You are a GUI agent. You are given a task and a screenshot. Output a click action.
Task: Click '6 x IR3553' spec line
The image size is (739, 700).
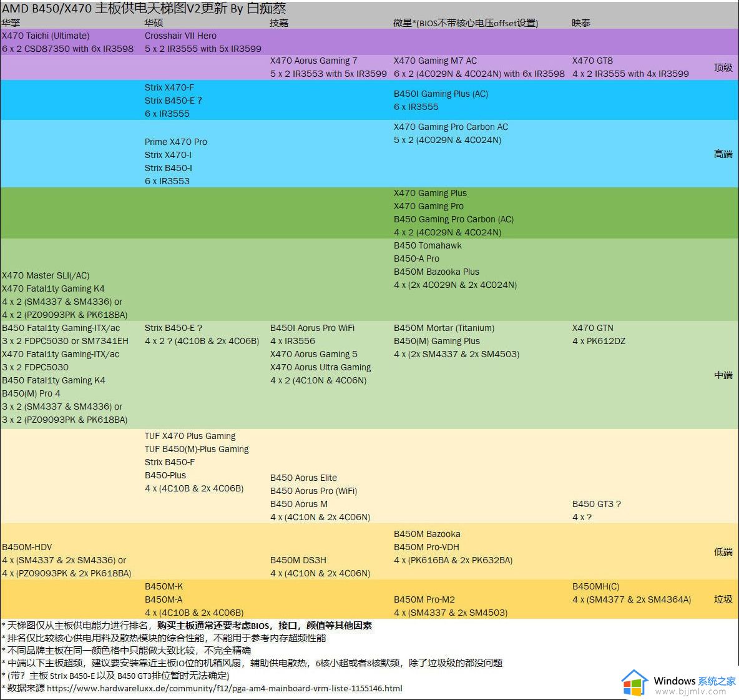[x=167, y=181]
